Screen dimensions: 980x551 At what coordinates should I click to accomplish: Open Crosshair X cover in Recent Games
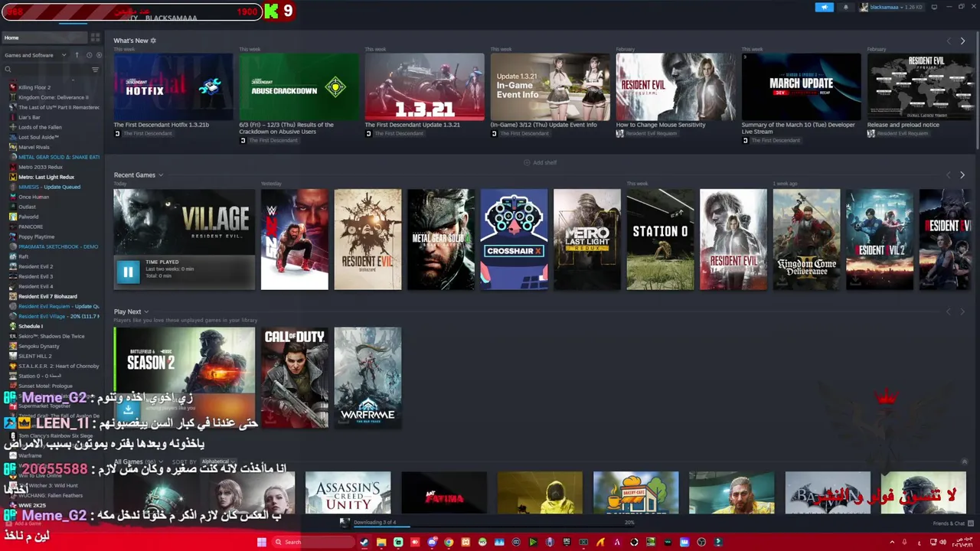tap(514, 240)
